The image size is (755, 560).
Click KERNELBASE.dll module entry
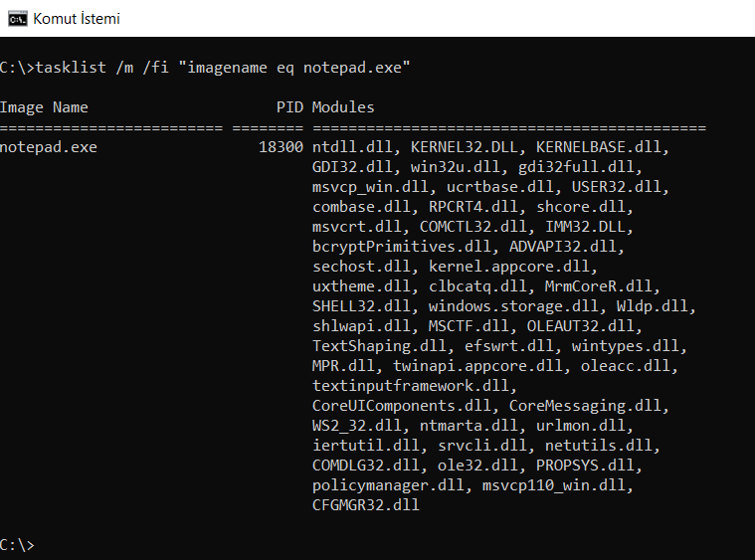599,147
